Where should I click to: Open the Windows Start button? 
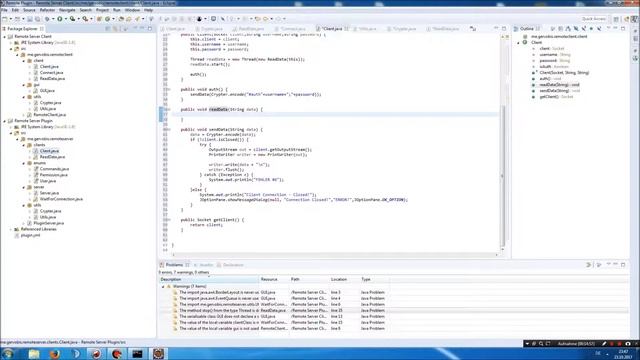(x=7, y=353)
